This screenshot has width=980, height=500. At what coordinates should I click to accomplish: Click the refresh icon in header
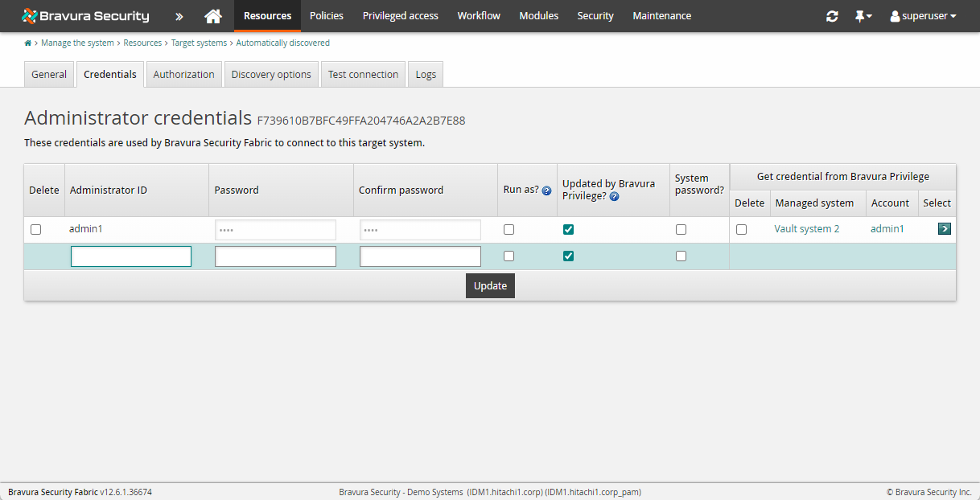coord(832,16)
